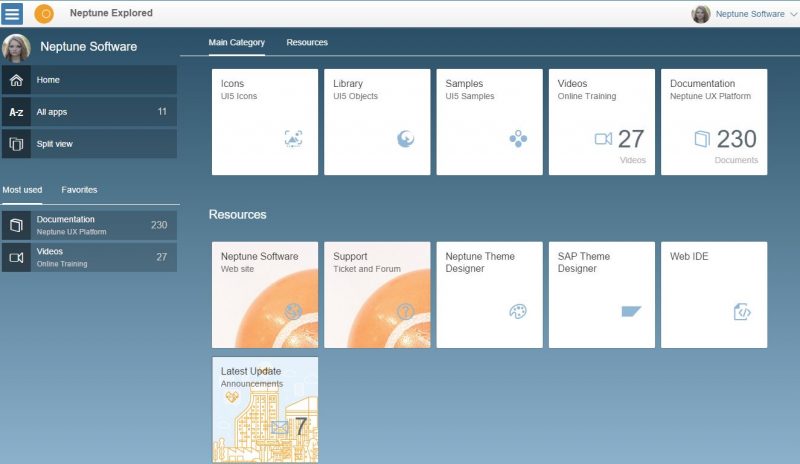800x464 pixels.
Task: Click the question mark icon on Support tile
Action: (x=406, y=311)
